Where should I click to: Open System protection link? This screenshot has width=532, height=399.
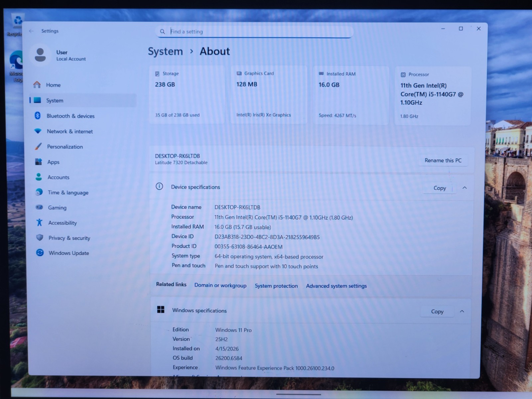[276, 286]
